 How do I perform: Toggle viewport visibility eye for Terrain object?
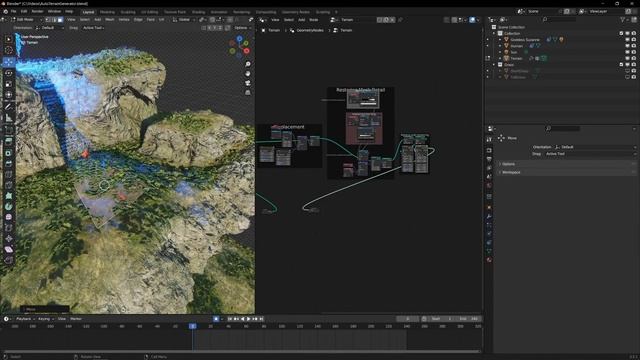point(628,58)
